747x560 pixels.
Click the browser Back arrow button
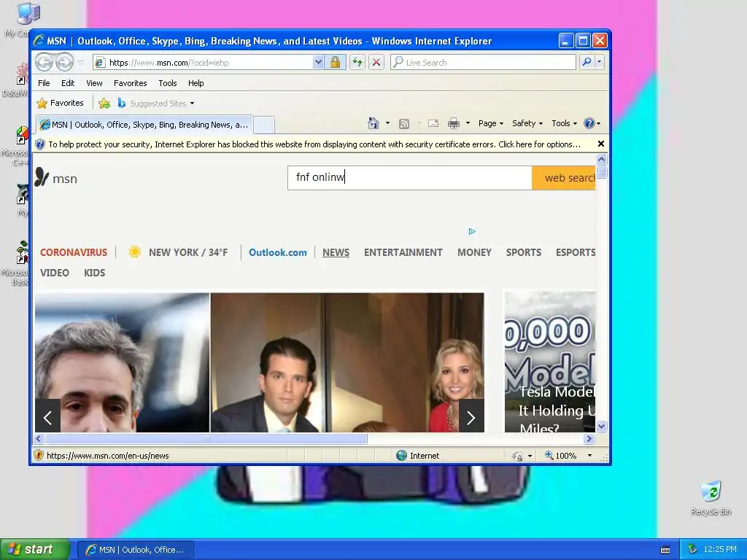click(x=44, y=63)
